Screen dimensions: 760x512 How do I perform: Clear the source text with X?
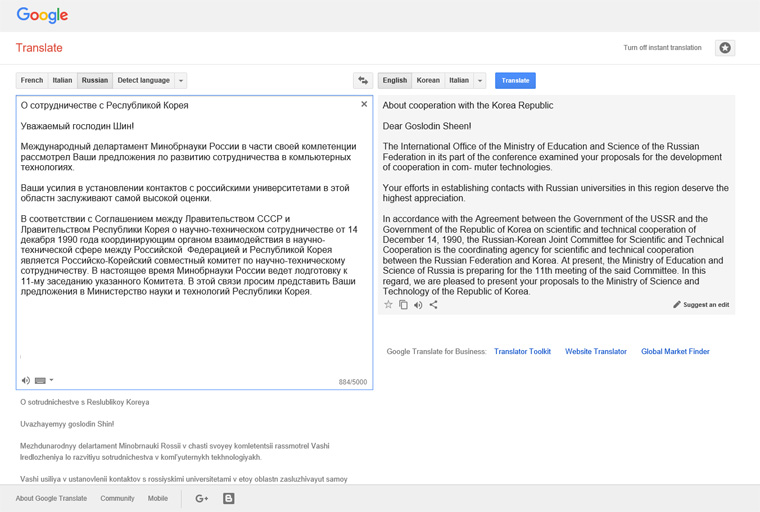point(364,104)
